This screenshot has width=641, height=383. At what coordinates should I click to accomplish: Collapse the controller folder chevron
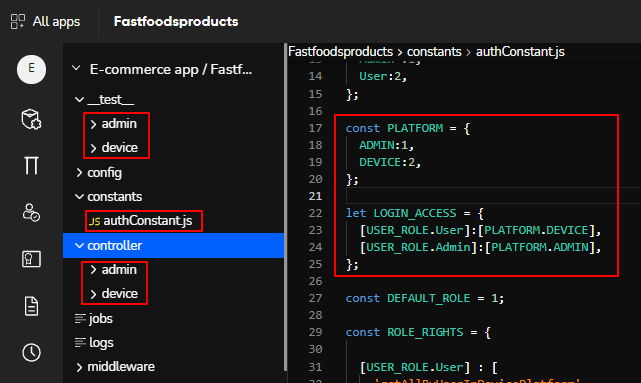coord(80,246)
